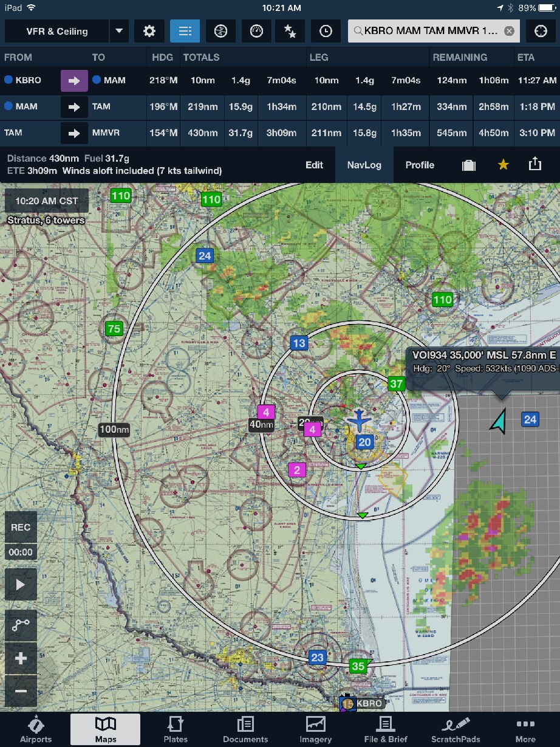Center map with crosshair location button

(540, 32)
